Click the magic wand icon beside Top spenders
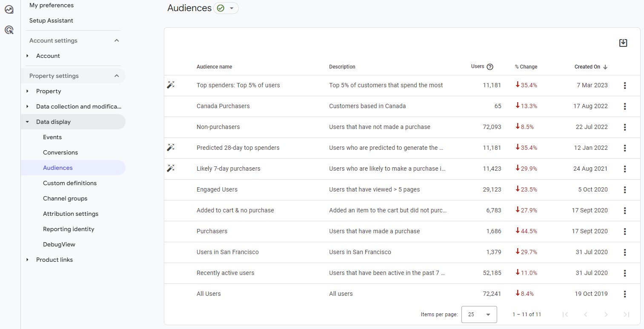Screen dimensions: 644x329 pyautogui.click(x=171, y=85)
